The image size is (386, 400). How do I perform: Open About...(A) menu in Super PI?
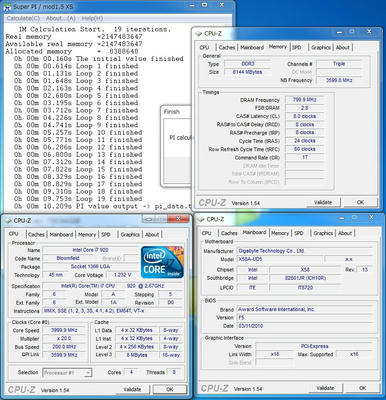pos(61,18)
